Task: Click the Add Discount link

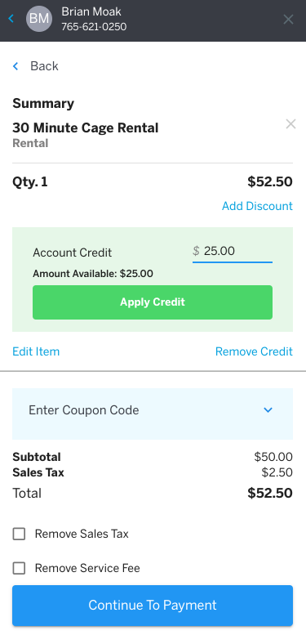Action: 257,206
